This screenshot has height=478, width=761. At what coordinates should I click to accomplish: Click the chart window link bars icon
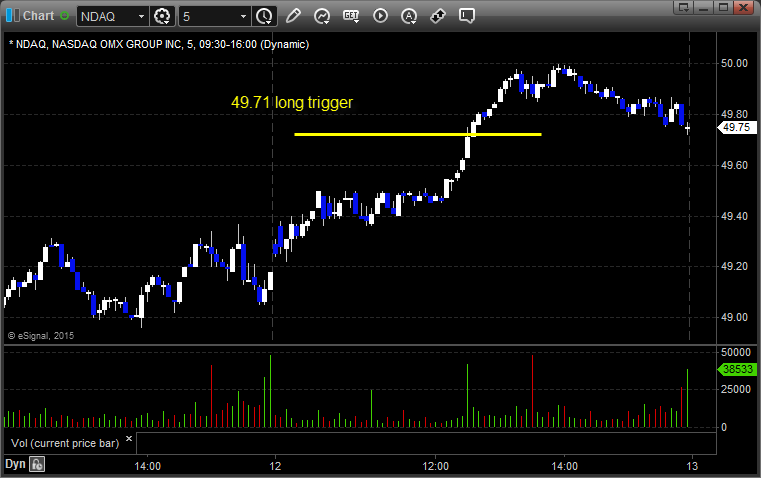[13, 16]
